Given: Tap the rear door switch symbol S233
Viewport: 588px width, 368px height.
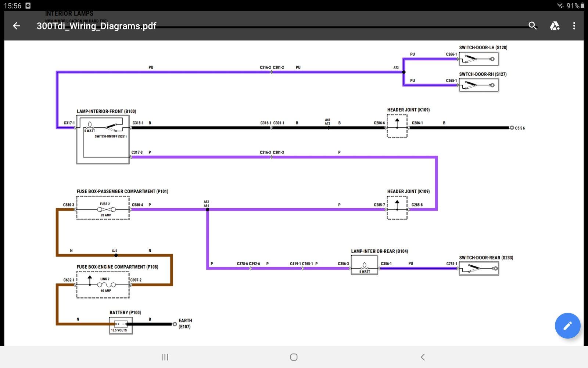Looking at the screenshot, I should click(479, 269).
